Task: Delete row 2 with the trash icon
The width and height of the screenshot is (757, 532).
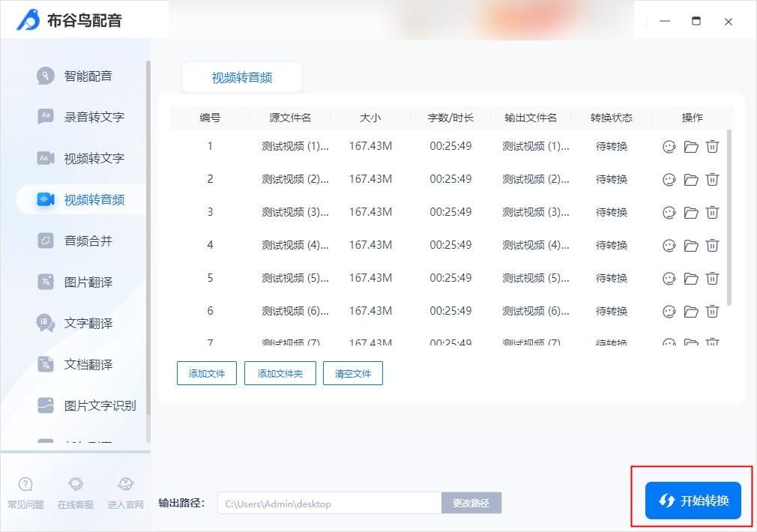Action: 712,179
